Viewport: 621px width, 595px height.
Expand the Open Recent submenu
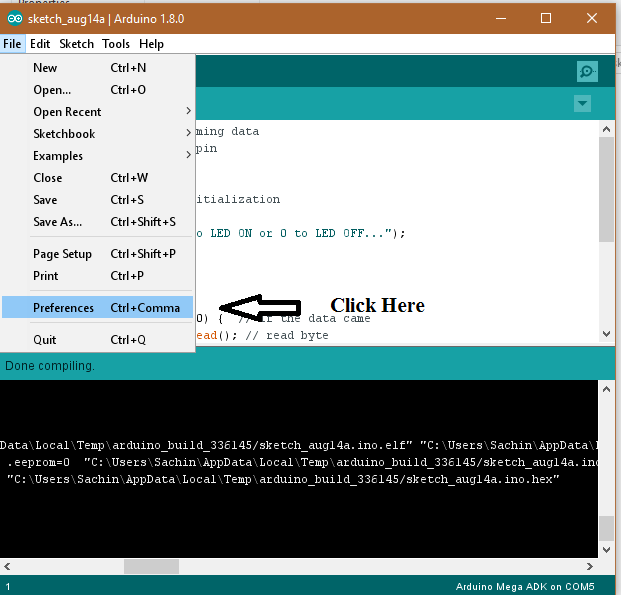point(97,112)
